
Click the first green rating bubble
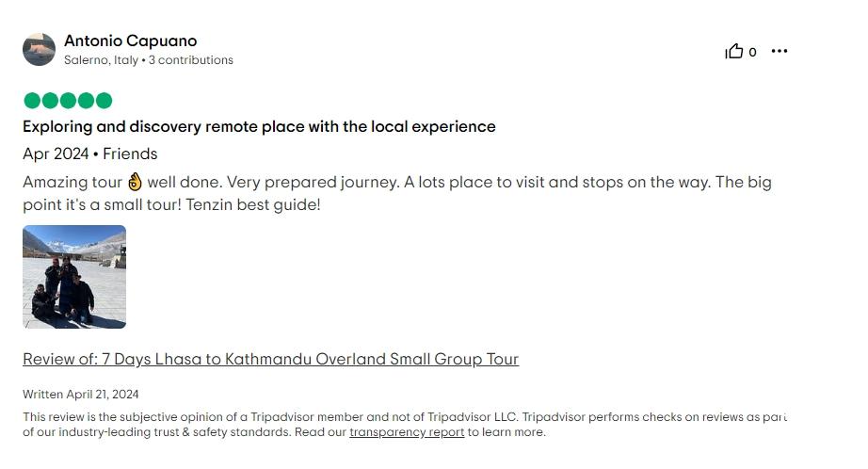pyautogui.click(x=32, y=101)
